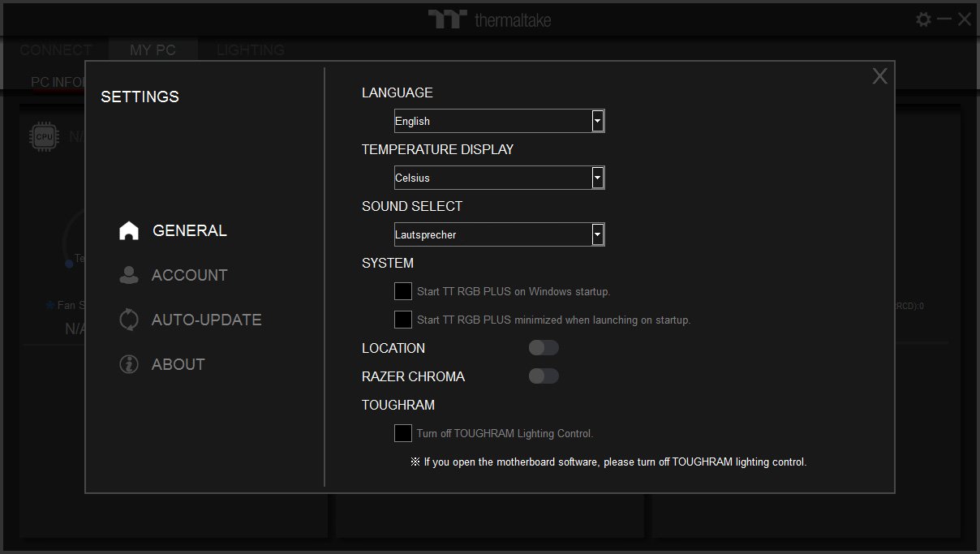Click the CPU chip icon behind the dialog

pyautogui.click(x=44, y=137)
